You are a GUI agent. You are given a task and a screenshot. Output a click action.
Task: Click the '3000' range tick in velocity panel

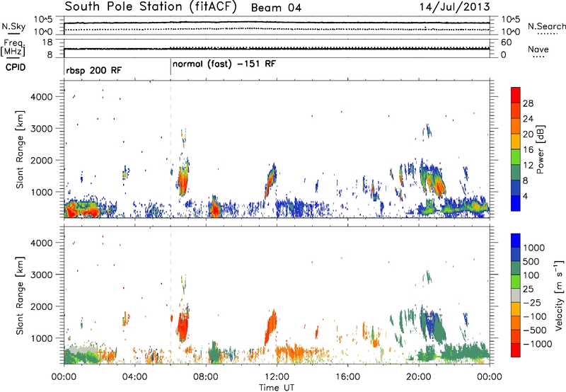[x=41, y=275]
